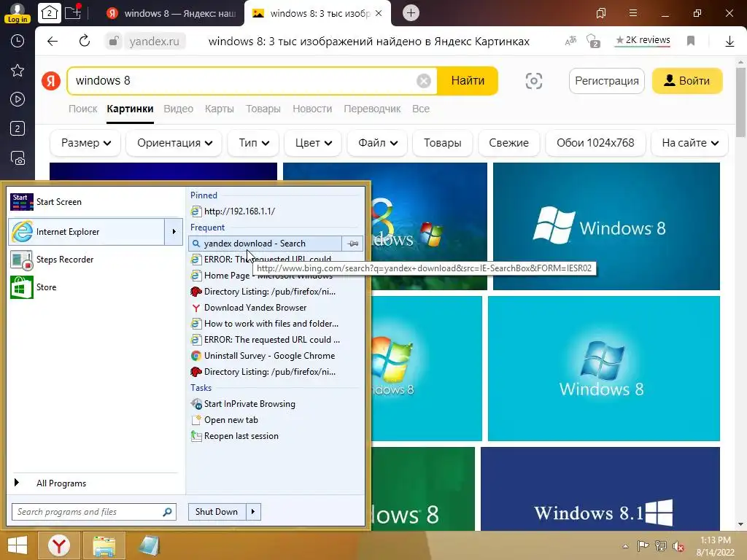Reload the page

coord(85,42)
